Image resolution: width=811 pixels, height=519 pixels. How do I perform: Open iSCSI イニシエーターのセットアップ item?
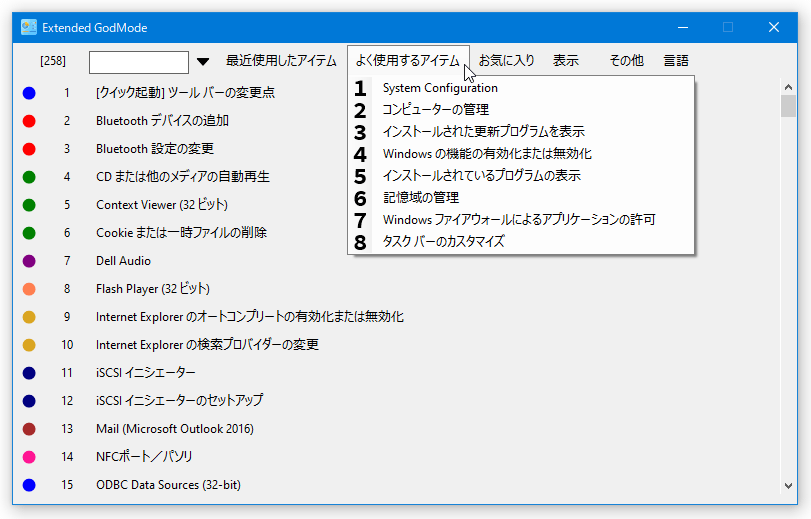click(179, 401)
